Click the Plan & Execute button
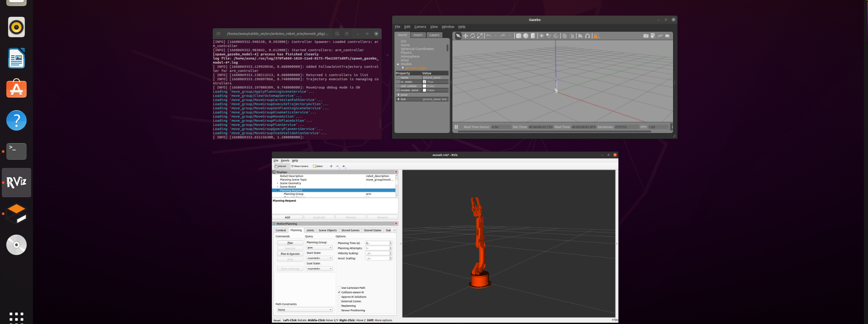868x324 pixels. pyautogui.click(x=290, y=254)
